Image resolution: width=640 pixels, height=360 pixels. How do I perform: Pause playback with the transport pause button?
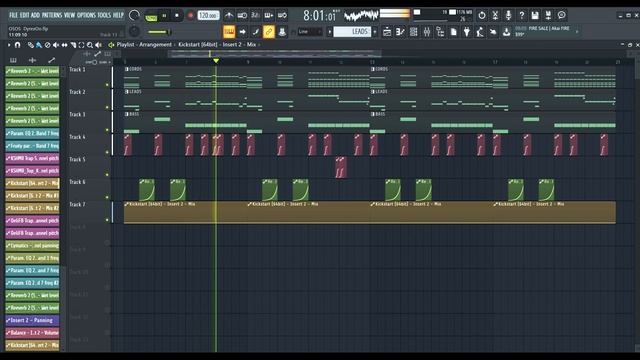point(164,16)
